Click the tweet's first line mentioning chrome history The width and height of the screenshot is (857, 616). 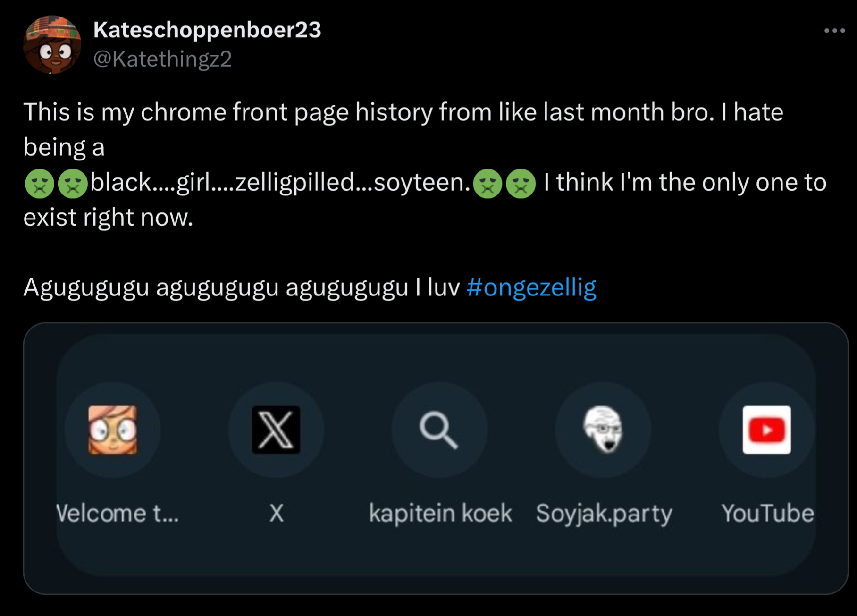point(403,112)
